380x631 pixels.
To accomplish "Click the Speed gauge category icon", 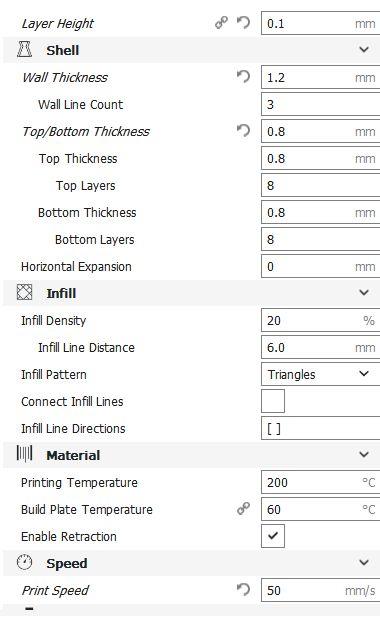I will tap(25, 563).
